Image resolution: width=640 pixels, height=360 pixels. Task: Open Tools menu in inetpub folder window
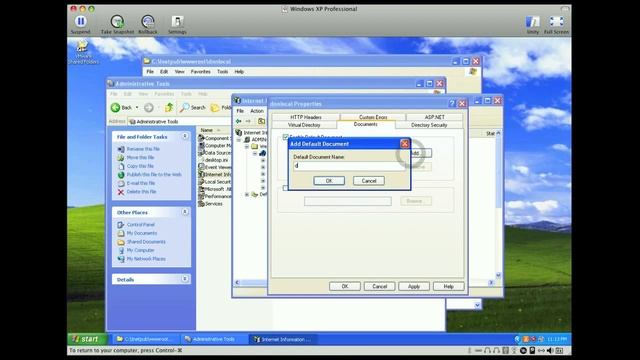tap(222, 71)
